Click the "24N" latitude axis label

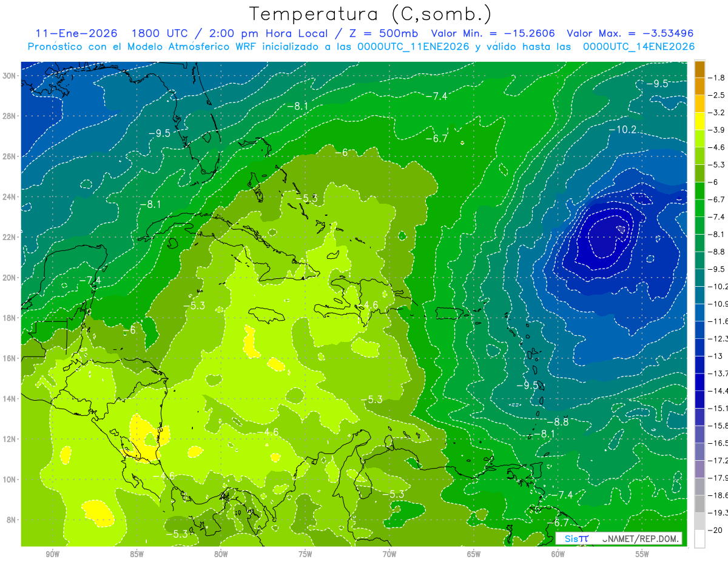[10, 197]
